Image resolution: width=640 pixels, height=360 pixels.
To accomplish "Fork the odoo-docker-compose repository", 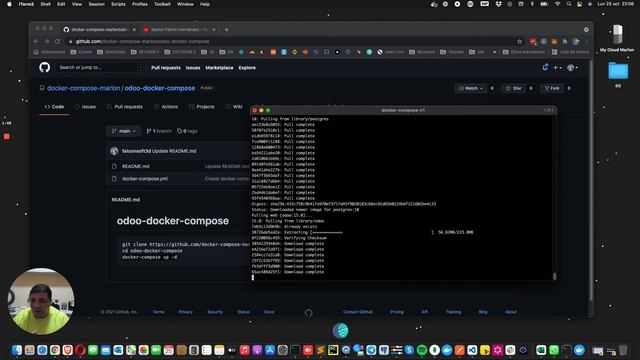I will click(552, 88).
